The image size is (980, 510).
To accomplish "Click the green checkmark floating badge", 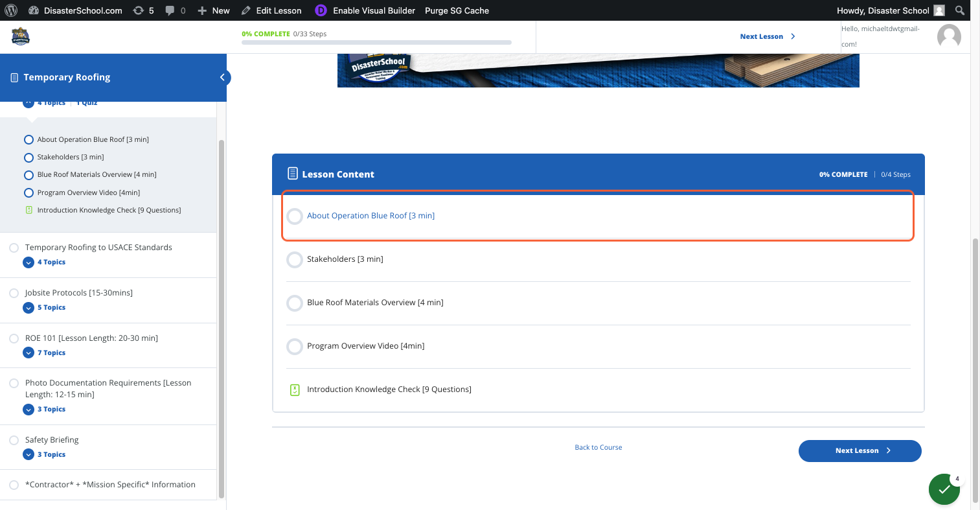I will [x=944, y=489].
